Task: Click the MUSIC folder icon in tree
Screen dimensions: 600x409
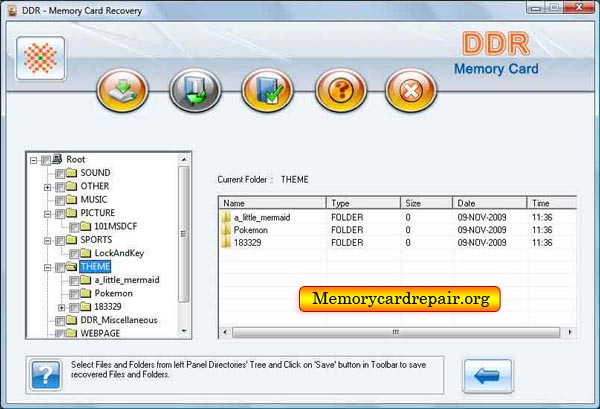Action: click(72, 199)
